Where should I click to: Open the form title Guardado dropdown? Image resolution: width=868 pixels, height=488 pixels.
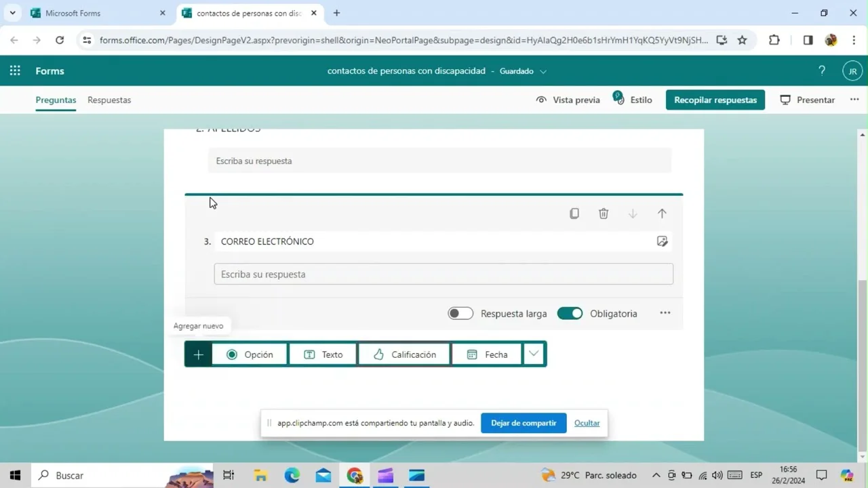tap(543, 71)
